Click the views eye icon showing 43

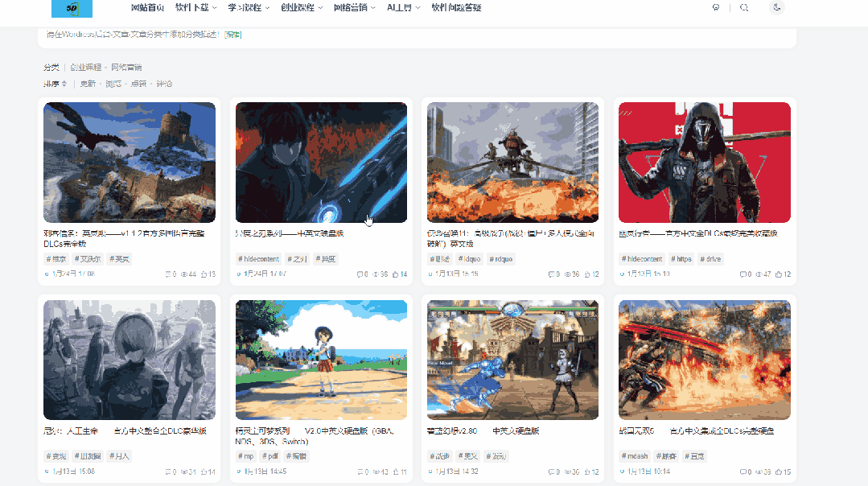point(376,472)
